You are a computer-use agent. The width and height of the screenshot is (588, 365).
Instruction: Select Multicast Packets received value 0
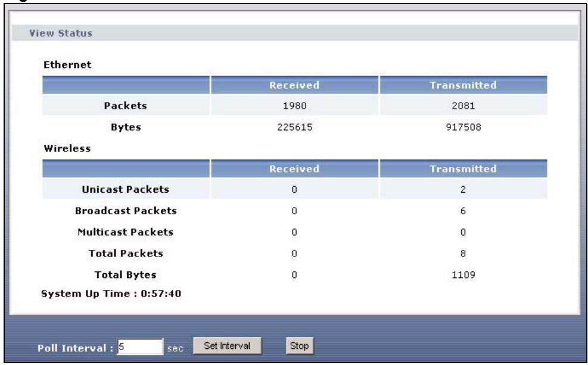pos(294,232)
